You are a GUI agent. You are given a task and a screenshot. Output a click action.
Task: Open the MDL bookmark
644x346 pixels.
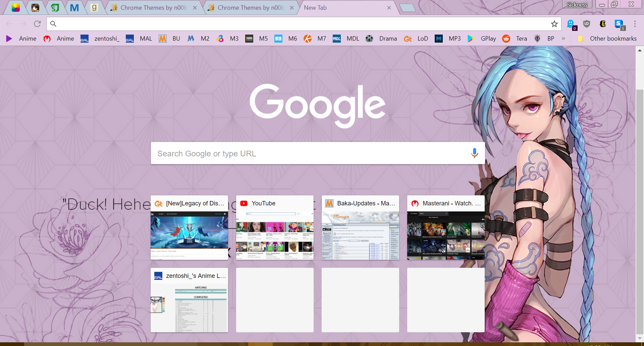point(346,39)
